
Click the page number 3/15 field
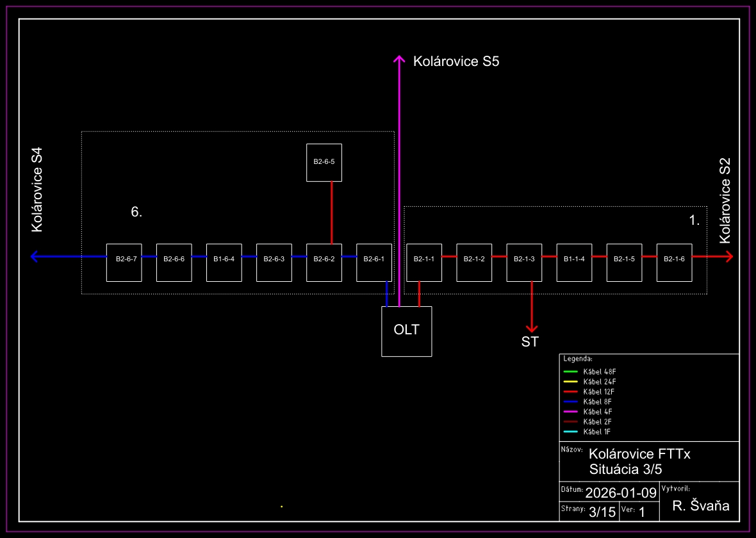coord(602,512)
